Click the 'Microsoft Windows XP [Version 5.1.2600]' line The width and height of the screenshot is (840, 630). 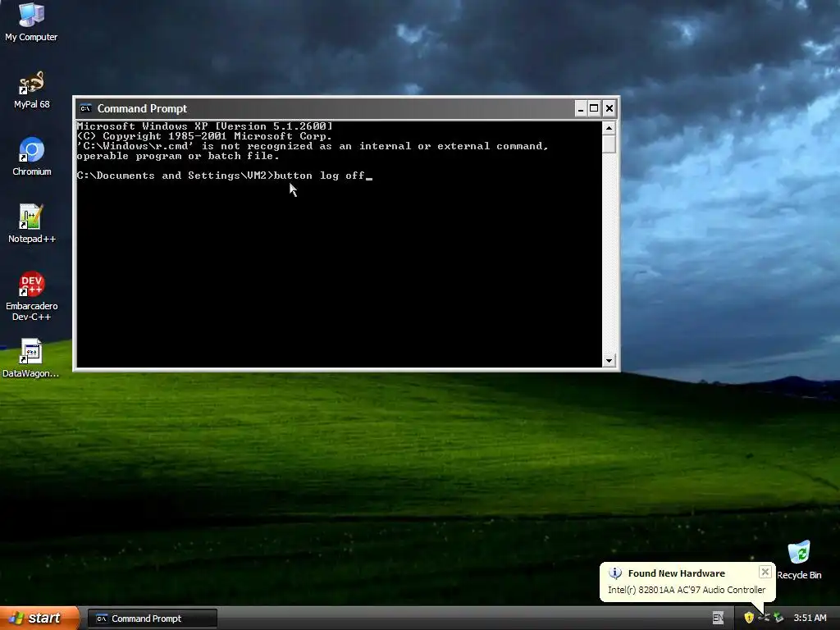204,126
